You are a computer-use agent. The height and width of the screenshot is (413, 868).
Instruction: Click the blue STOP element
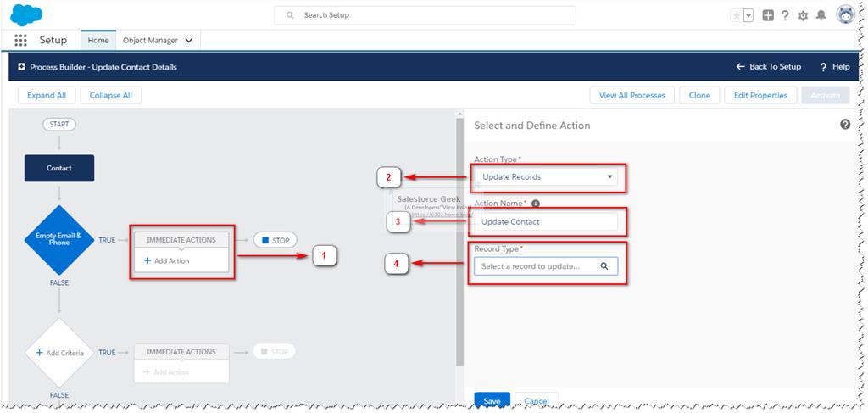click(275, 240)
